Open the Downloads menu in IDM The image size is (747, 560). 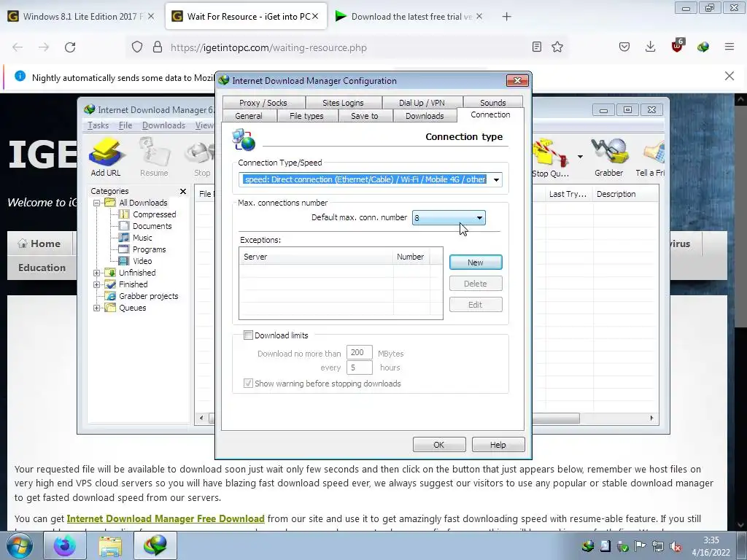163,125
